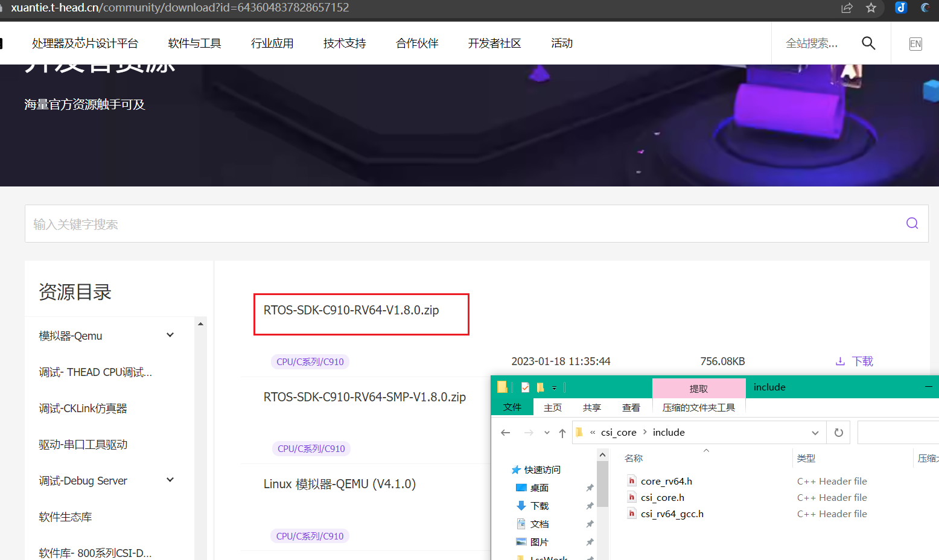939x560 pixels.
Task: Click the pink 提取 contextual tab
Action: 699,389
